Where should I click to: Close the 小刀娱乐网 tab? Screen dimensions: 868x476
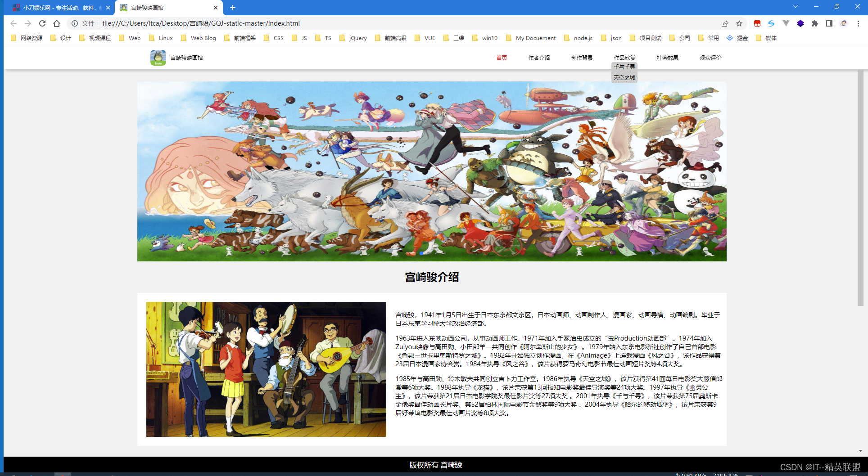108,8
